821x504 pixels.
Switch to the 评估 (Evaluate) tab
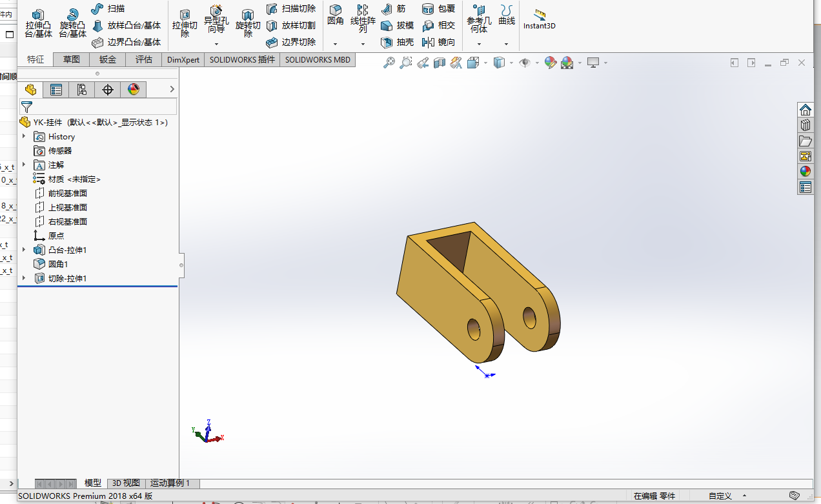[x=144, y=59]
